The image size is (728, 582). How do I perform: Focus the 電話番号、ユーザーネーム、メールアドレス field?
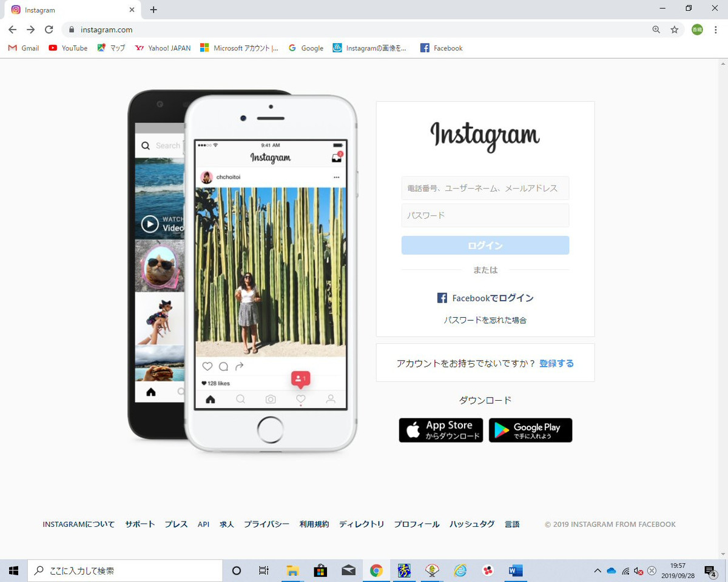[485, 189]
